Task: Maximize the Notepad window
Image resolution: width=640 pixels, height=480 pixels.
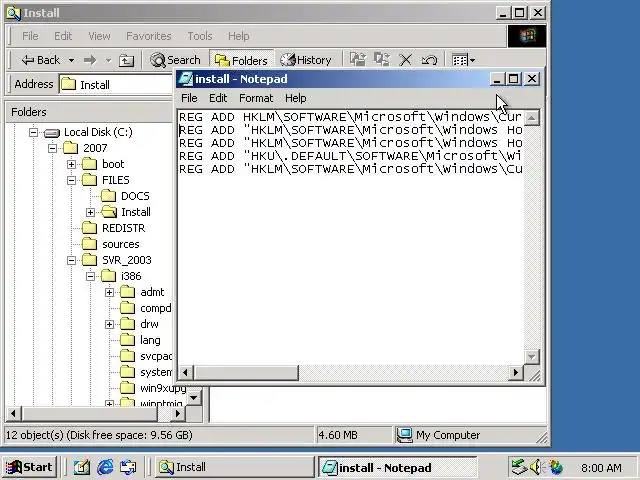Action: point(513,79)
